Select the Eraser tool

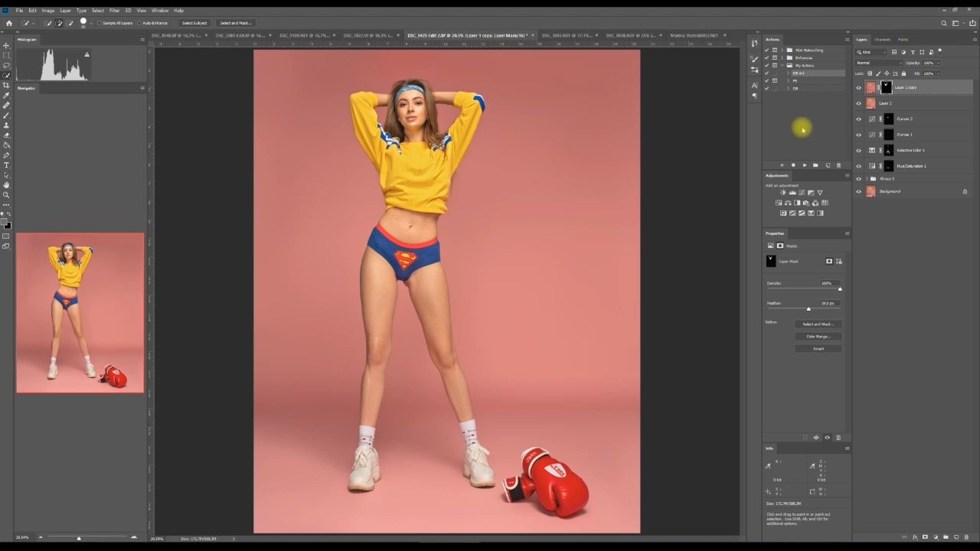pyautogui.click(x=6, y=135)
